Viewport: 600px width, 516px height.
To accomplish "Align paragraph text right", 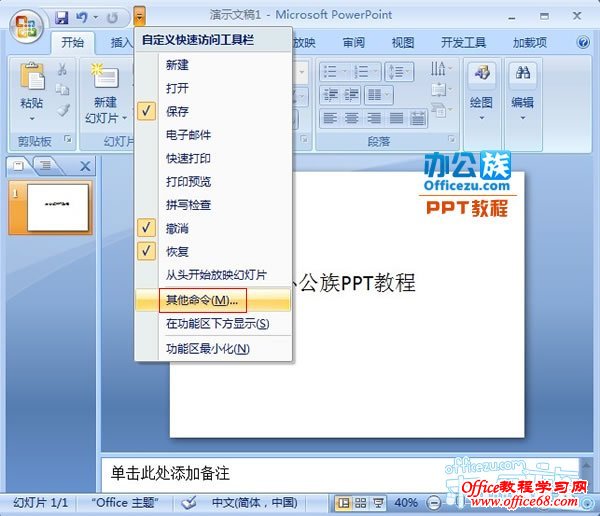I will [x=374, y=118].
